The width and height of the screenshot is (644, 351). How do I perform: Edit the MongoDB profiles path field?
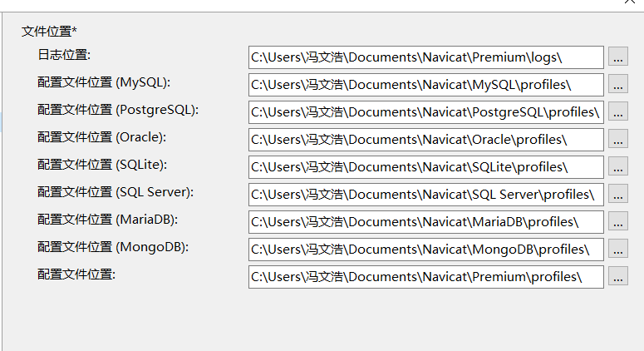[426, 250]
